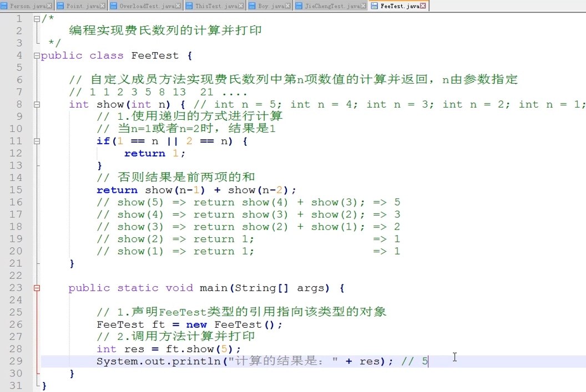Click line number 8 in the margin

[x=19, y=104]
